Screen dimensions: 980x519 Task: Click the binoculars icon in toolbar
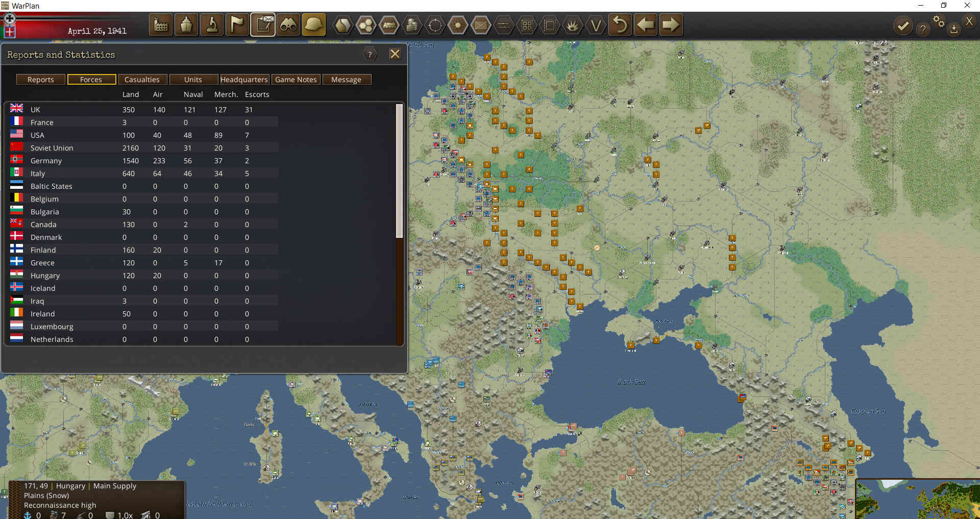pyautogui.click(x=288, y=24)
